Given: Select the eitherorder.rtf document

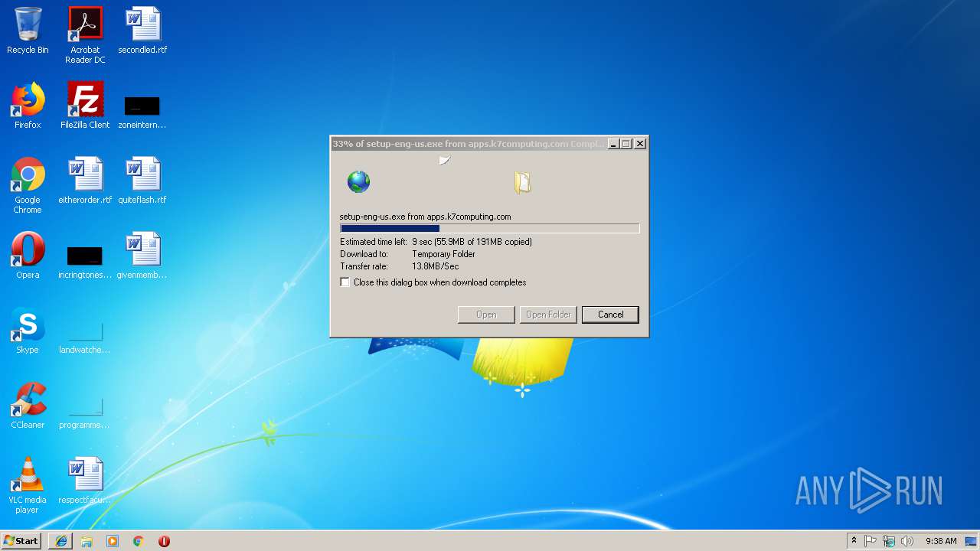Looking at the screenshot, I should tap(85, 181).
